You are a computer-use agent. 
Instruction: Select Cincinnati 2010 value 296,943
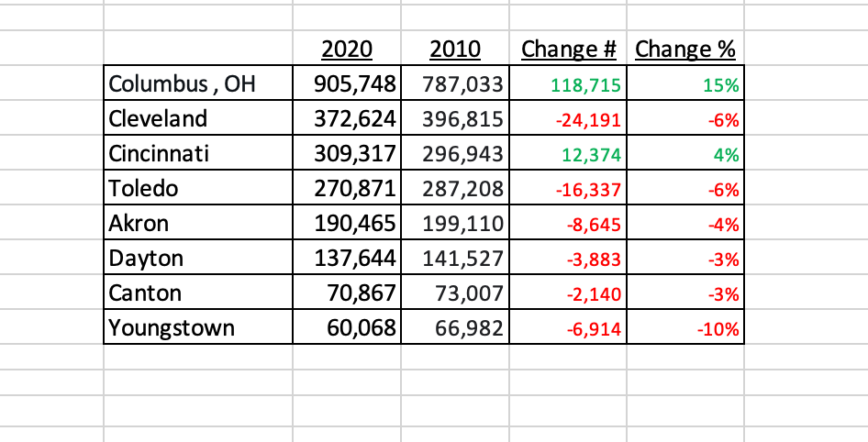pyautogui.click(x=456, y=152)
